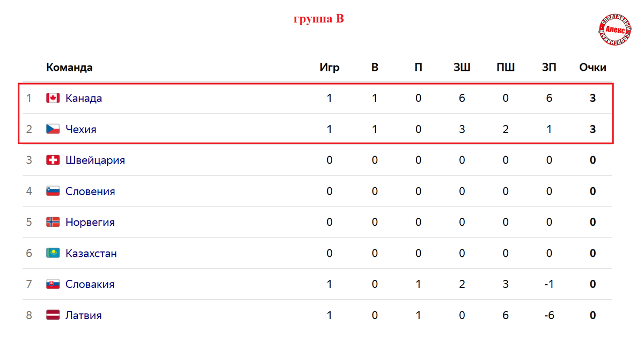Click the Команда column header
Viewport: 644px width, 362px height.
pyautogui.click(x=69, y=68)
